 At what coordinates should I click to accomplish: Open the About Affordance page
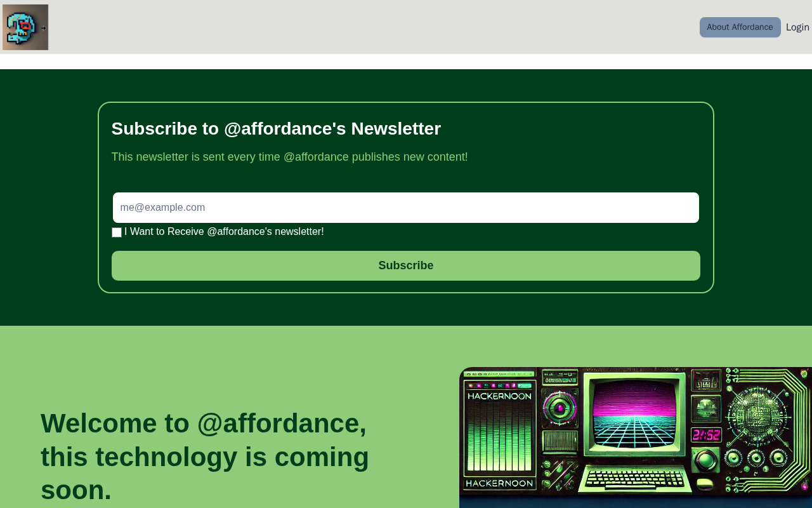(740, 27)
